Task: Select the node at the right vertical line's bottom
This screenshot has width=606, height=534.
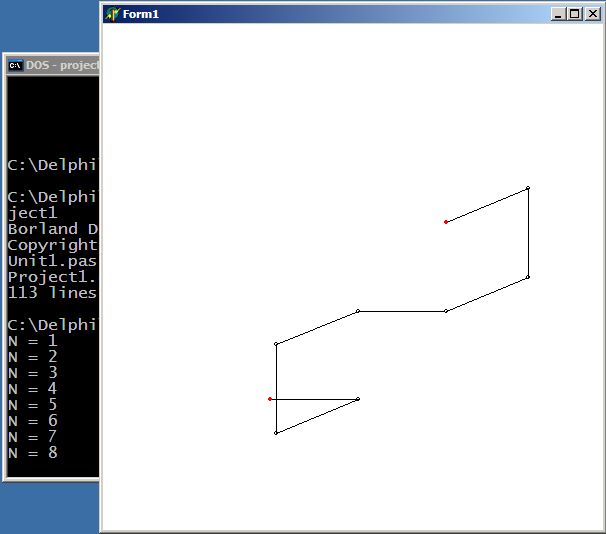Action: [x=528, y=277]
